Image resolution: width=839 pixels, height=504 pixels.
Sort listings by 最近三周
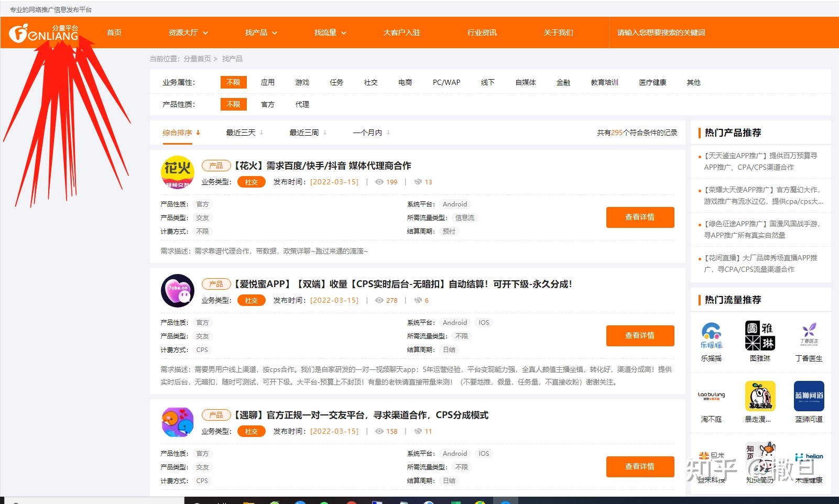click(x=308, y=133)
